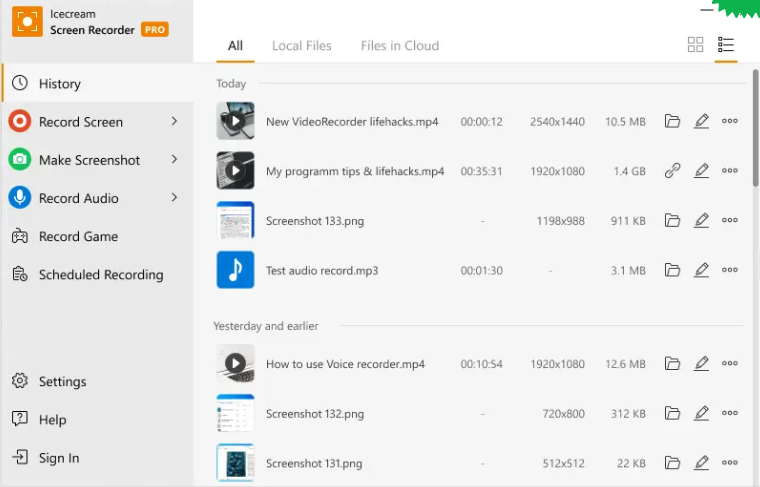Expand the Make Screenshot submenu arrow
This screenshot has height=487, width=760.
click(174, 159)
